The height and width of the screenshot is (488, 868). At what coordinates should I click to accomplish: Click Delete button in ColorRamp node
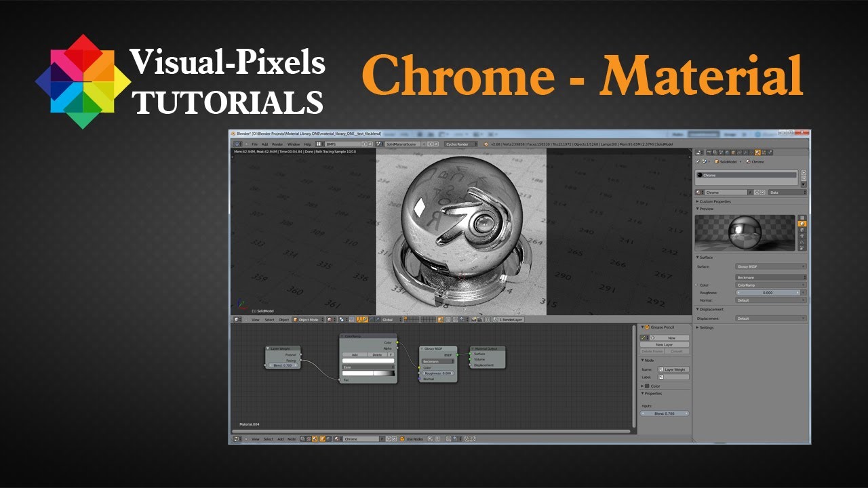coord(378,354)
